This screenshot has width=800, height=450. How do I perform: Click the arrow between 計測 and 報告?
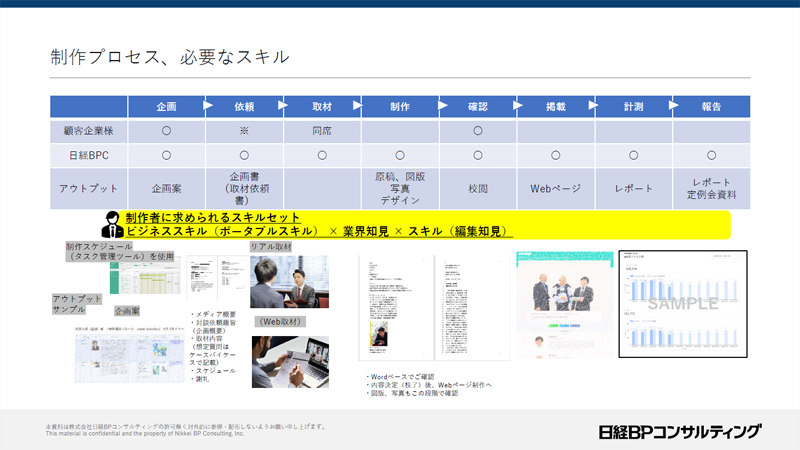click(x=676, y=104)
